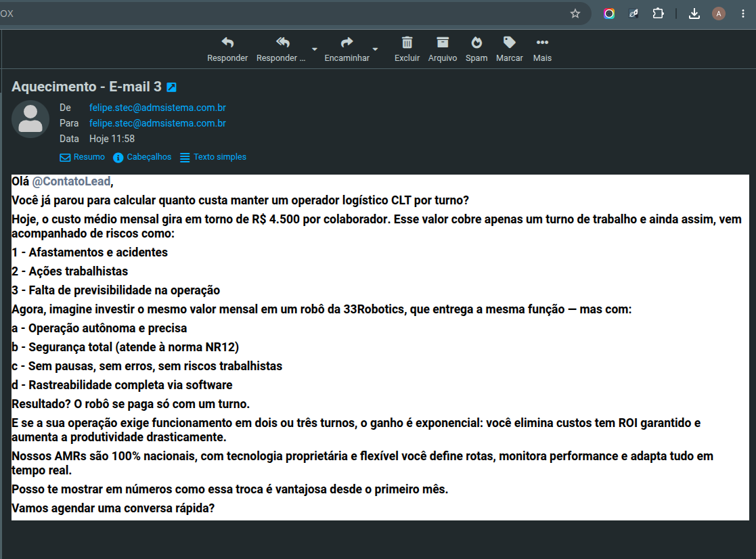The width and height of the screenshot is (756, 559).
Task: Show the Cabeçalhos headers
Action: tap(142, 157)
